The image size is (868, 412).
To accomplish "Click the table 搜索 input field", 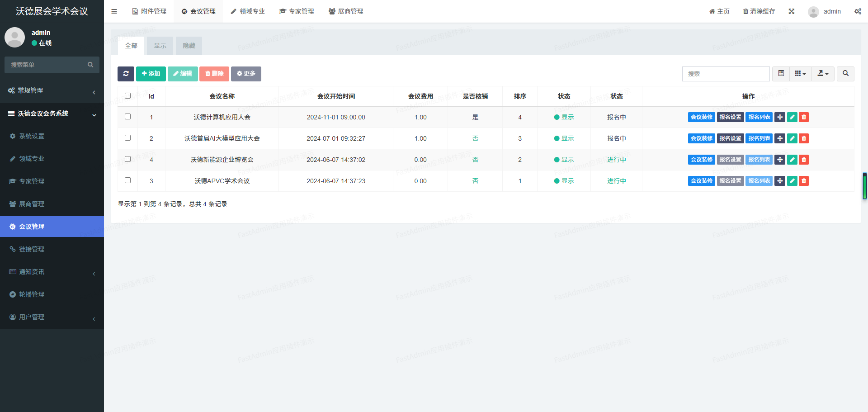I will coord(726,74).
